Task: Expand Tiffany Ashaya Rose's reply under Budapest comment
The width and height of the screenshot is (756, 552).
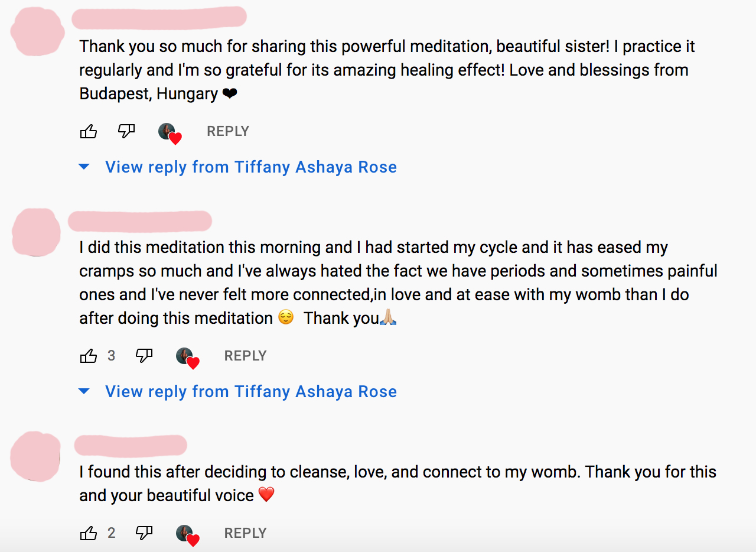Action: tap(250, 167)
